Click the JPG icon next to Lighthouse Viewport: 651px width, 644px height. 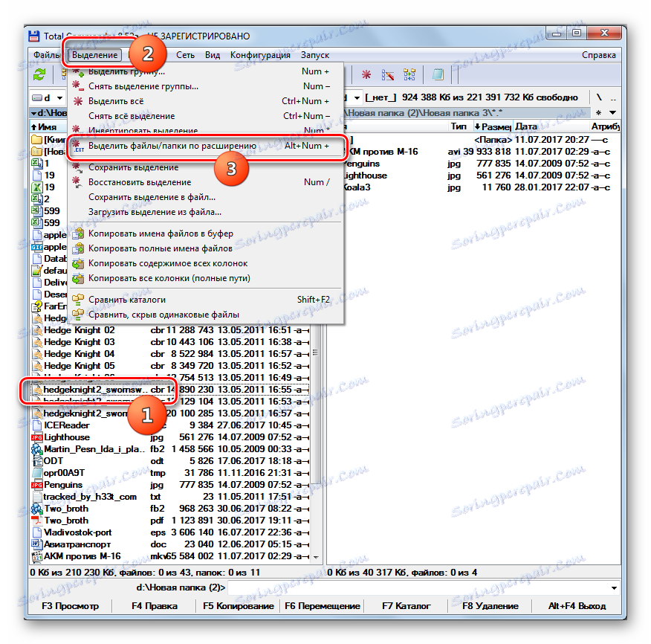click(x=37, y=437)
